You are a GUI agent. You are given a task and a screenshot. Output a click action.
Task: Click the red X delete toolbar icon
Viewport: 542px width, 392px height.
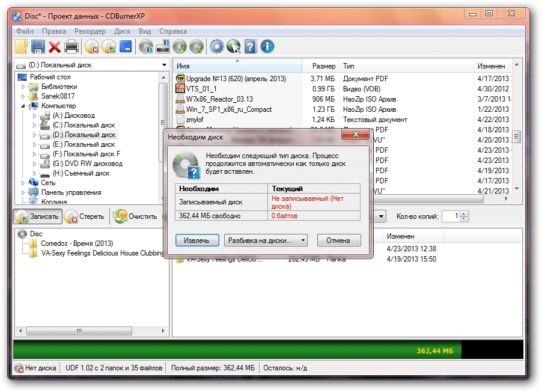tap(54, 47)
